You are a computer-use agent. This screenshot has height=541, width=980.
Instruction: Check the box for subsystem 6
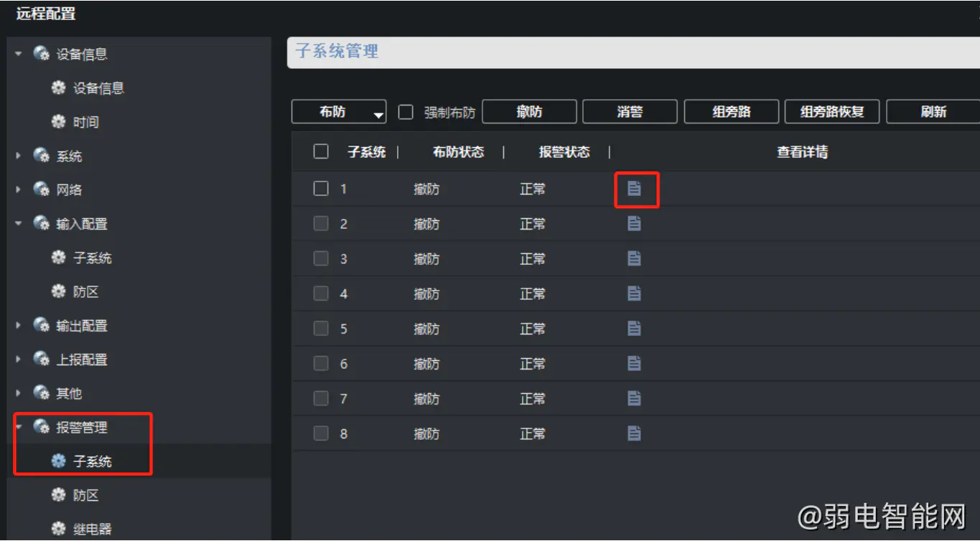pos(321,364)
